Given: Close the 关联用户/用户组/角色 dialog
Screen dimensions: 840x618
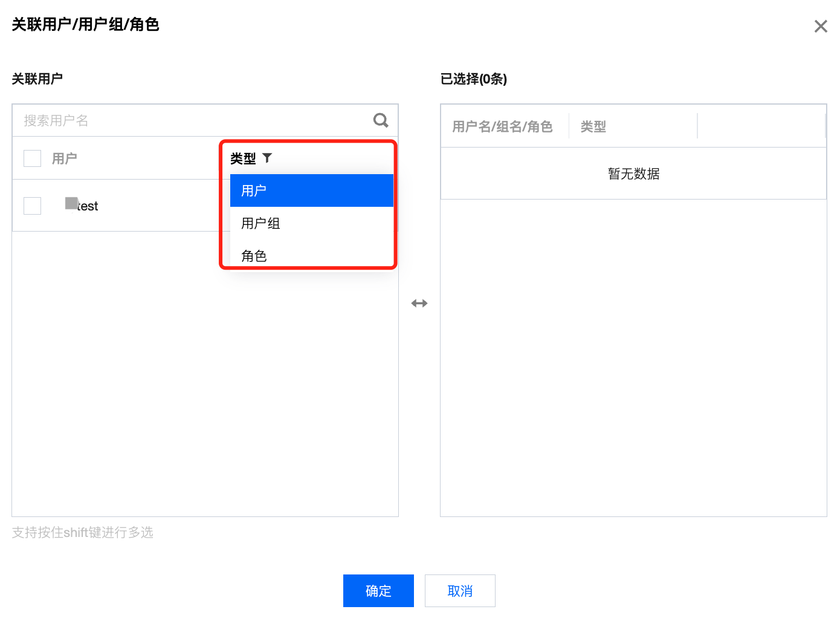Looking at the screenshot, I should [x=820, y=26].
